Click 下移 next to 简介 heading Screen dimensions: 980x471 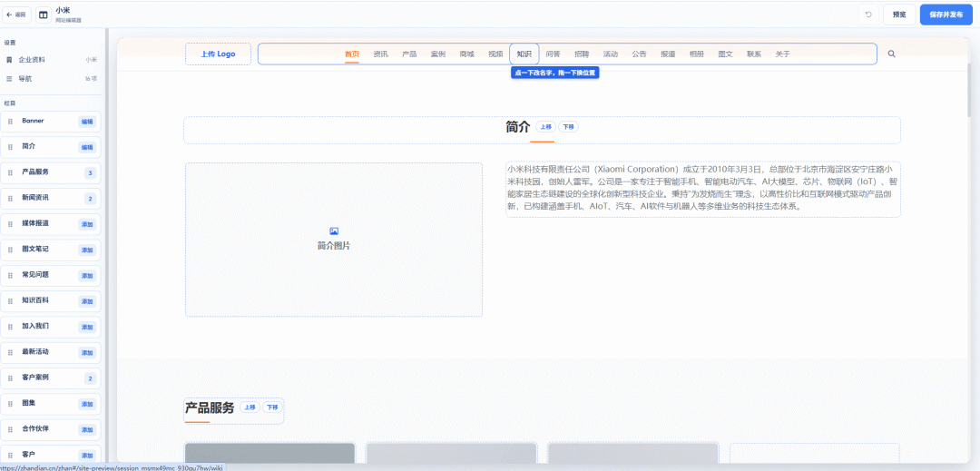(x=568, y=127)
